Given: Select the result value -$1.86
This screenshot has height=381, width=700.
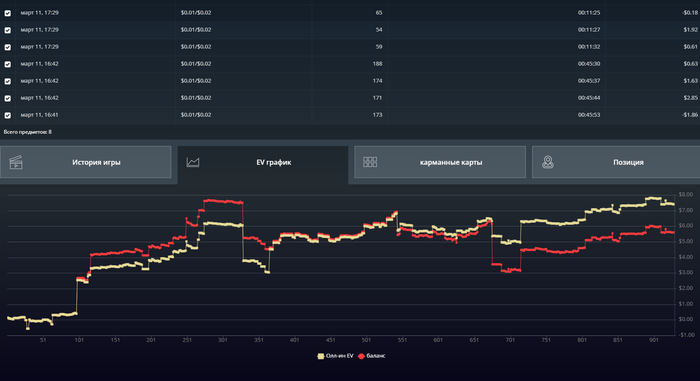Looking at the screenshot, I should coord(690,115).
